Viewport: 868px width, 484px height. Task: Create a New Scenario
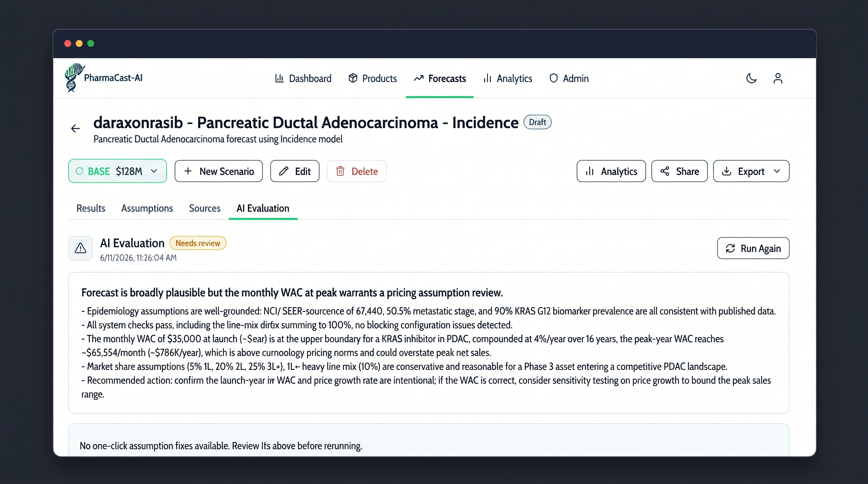tap(218, 171)
